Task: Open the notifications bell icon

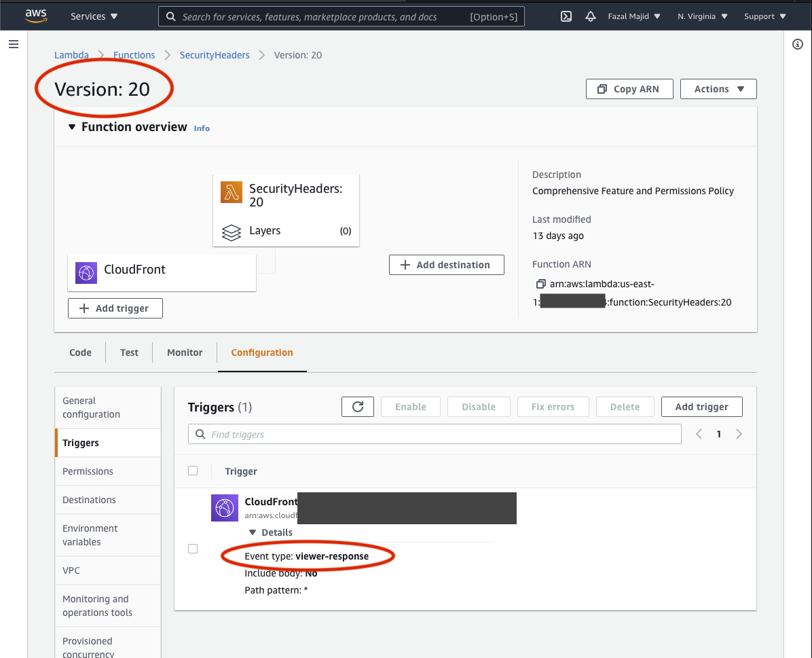Action: click(590, 16)
